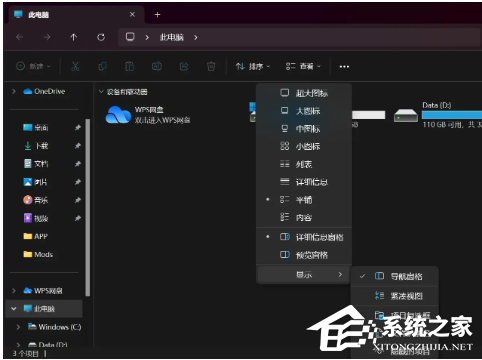Open 显示 submenu entry
The width and height of the screenshot is (482, 360).
pos(304,275)
